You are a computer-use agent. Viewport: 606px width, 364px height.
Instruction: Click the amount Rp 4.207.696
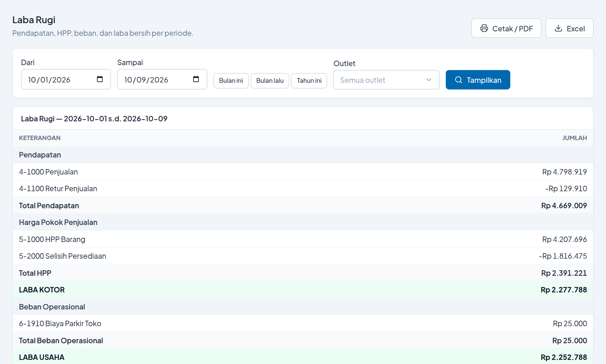pos(564,239)
